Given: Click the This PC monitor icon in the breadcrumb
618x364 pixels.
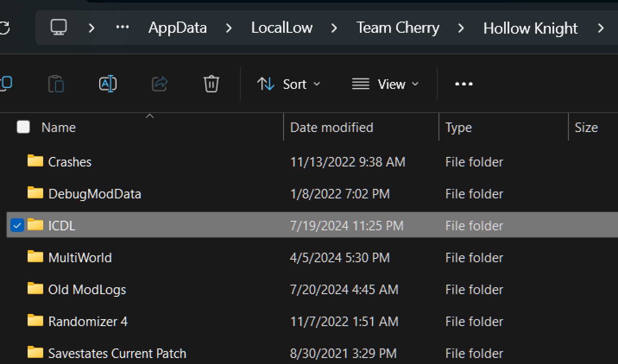Looking at the screenshot, I should click(x=59, y=28).
